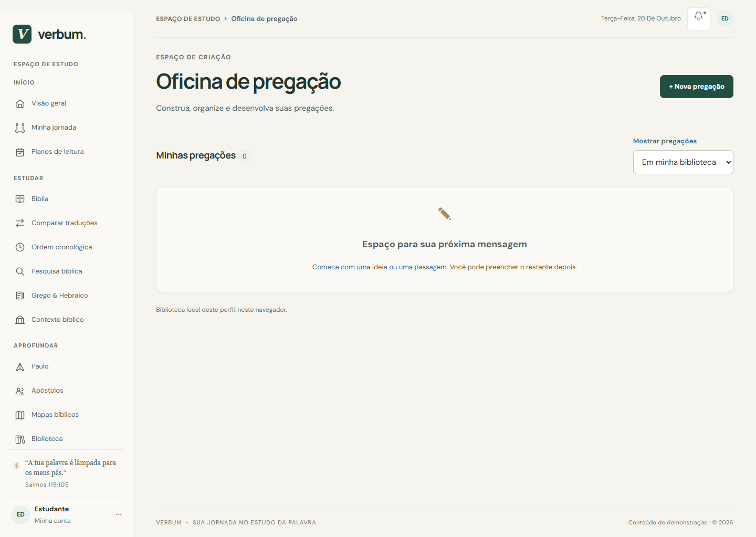
Task: Click the Pesquisa bíblica magnifier icon
Action: pos(20,271)
